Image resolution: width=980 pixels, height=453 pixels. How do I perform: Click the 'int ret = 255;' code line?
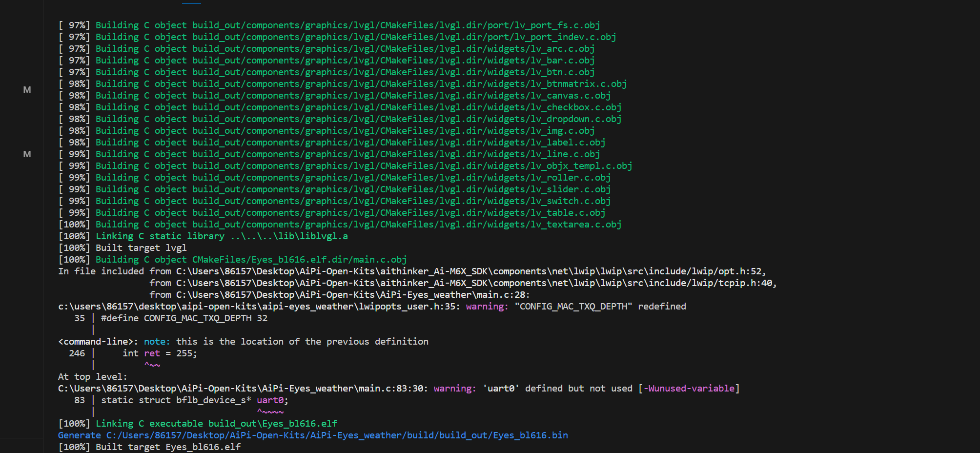pyautogui.click(x=160, y=353)
